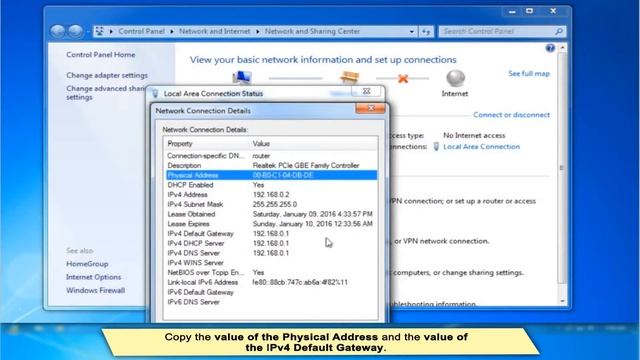Screen dimensions: 640x360
Task: Open Change advanced sharing settings link
Action: pos(106,93)
